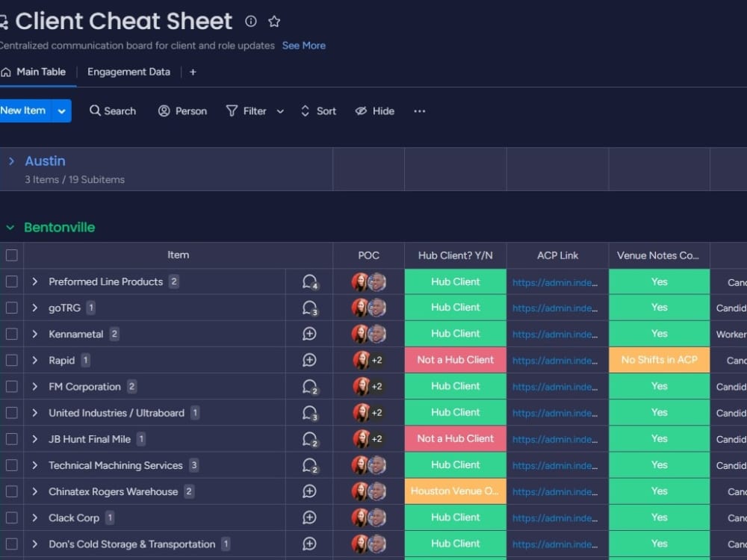Check the Rapid row checkbox
Image resolution: width=747 pixels, height=560 pixels.
[x=12, y=360]
